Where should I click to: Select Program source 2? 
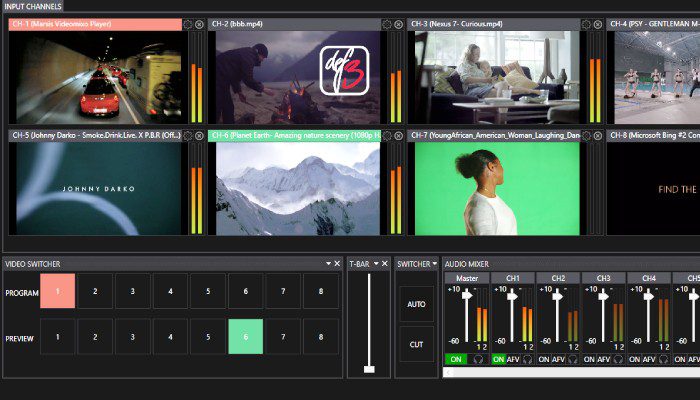(95, 291)
